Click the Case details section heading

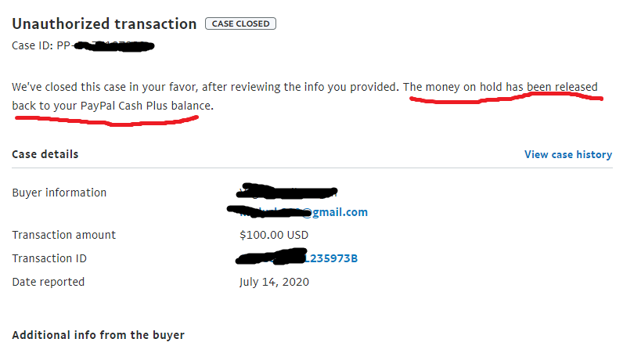[45, 154]
